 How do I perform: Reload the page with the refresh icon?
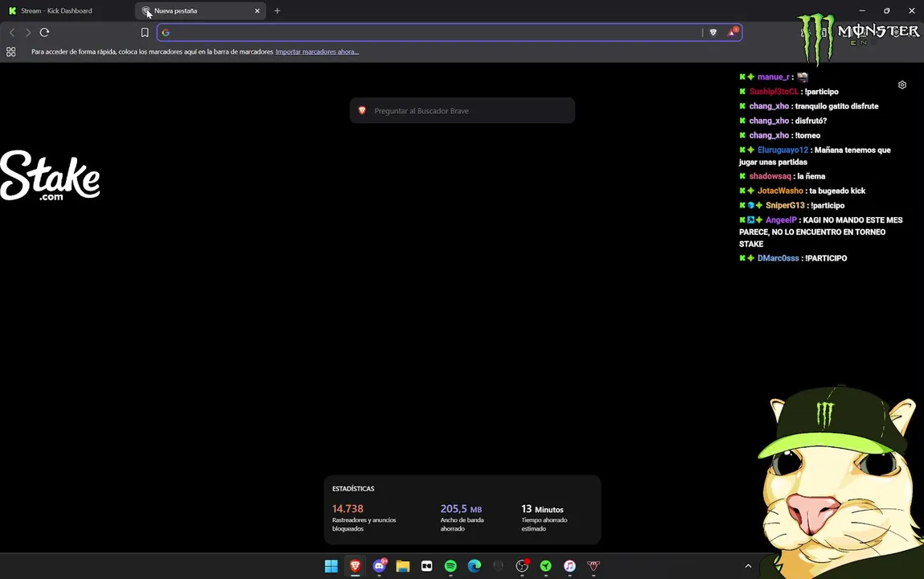(x=44, y=32)
